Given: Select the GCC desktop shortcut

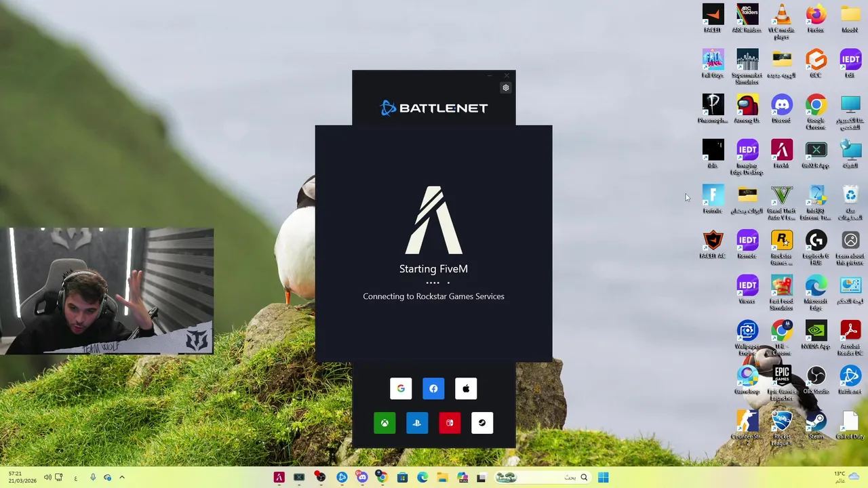Looking at the screenshot, I should pyautogui.click(x=816, y=64).
